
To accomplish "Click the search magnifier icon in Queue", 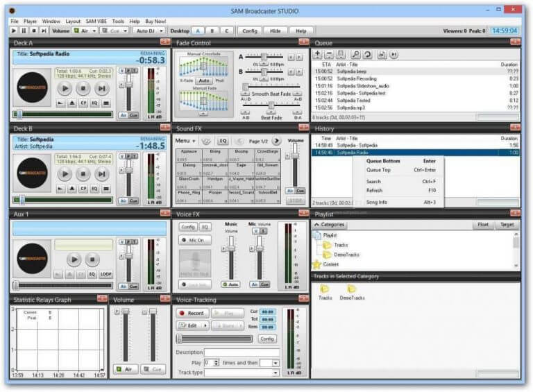I will point(355,54).
